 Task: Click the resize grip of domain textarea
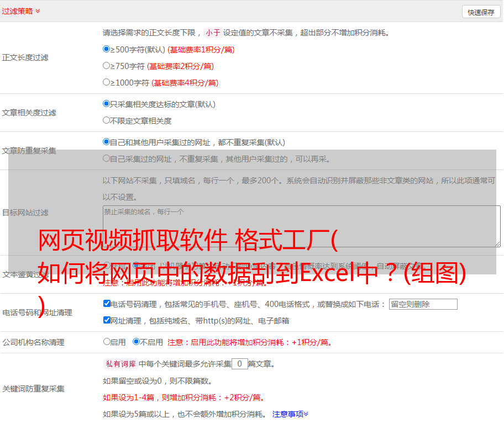coord(497,244)
